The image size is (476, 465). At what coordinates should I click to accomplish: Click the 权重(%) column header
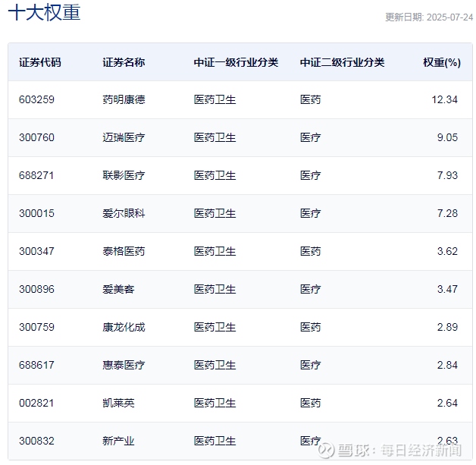tap(442, 62)
